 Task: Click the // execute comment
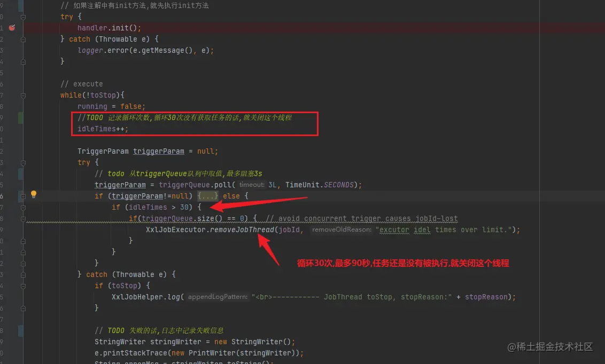tap(81, 84)
